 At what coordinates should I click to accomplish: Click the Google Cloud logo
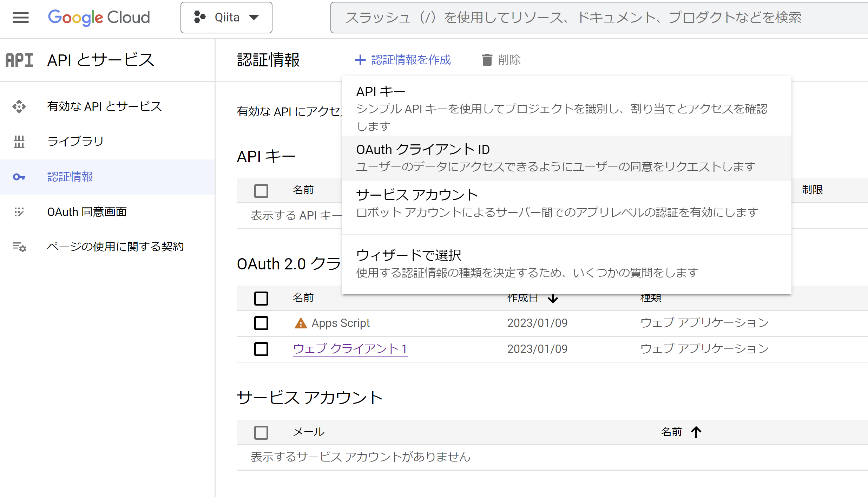click(x=99, y=18)
